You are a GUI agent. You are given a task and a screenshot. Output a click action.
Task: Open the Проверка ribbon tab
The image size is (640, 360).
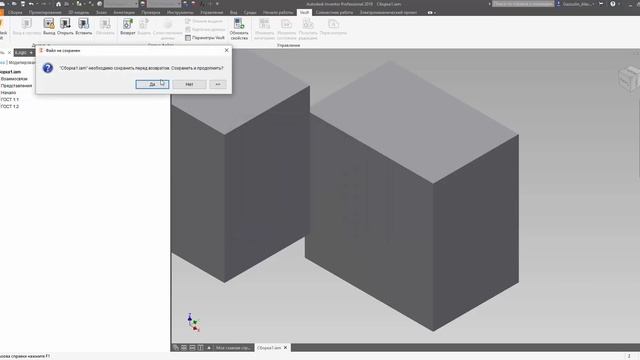click(151, 13)
